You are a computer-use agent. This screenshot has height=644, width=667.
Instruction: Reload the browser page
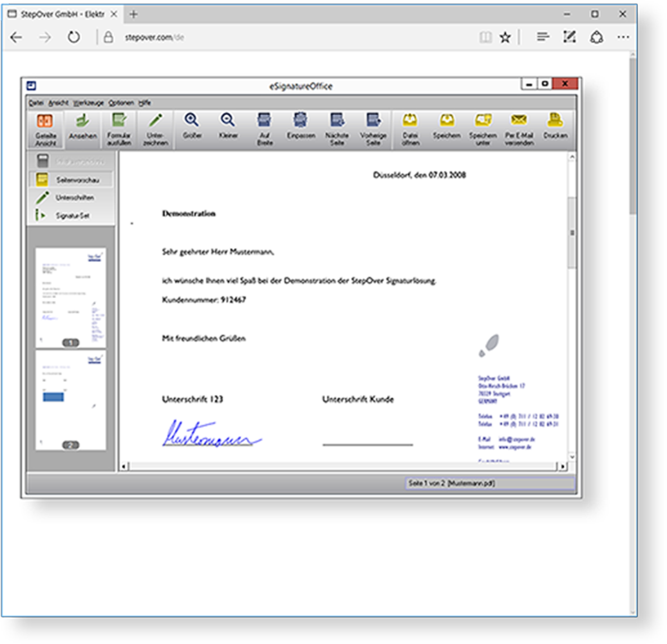73,37
